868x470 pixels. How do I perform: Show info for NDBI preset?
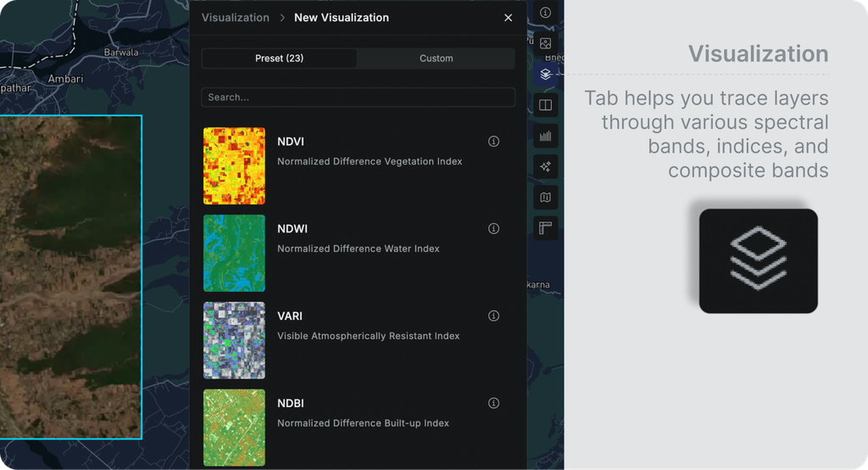[494, 403]
